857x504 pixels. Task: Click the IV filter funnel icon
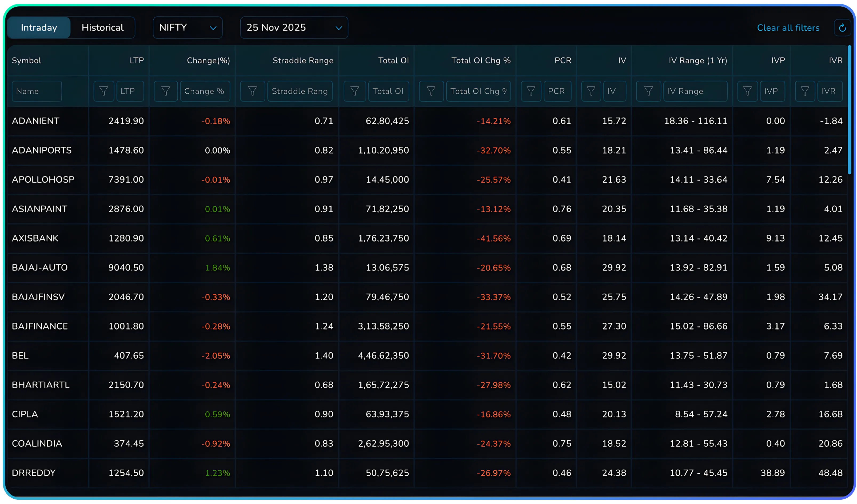coord(591,91)
